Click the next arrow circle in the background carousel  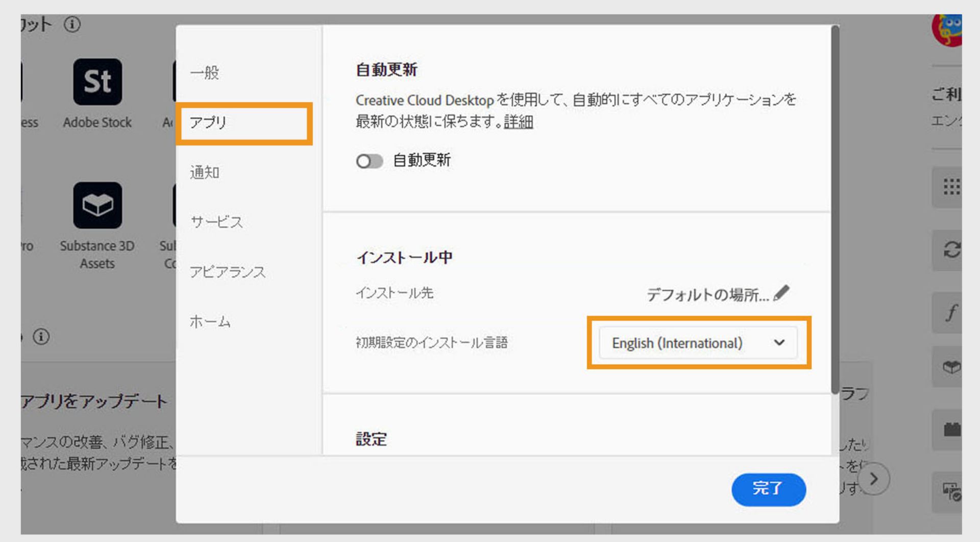coord(874,479)
